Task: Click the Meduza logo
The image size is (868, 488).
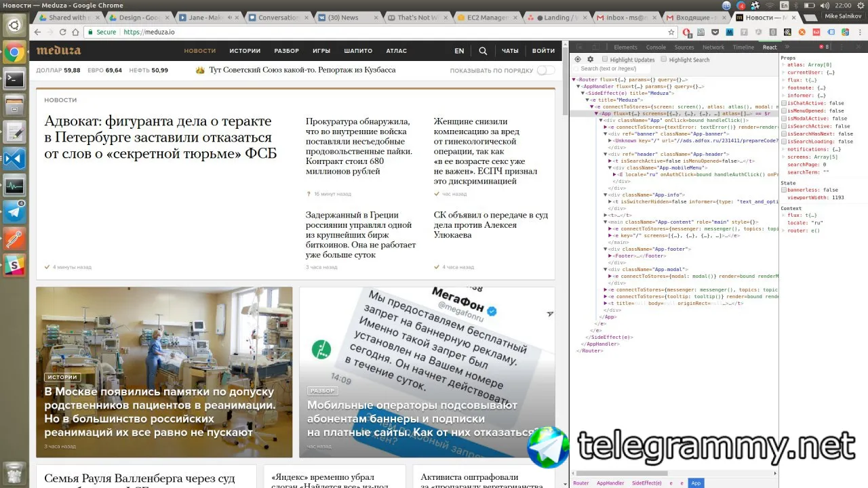Action: tap(58, 51)
